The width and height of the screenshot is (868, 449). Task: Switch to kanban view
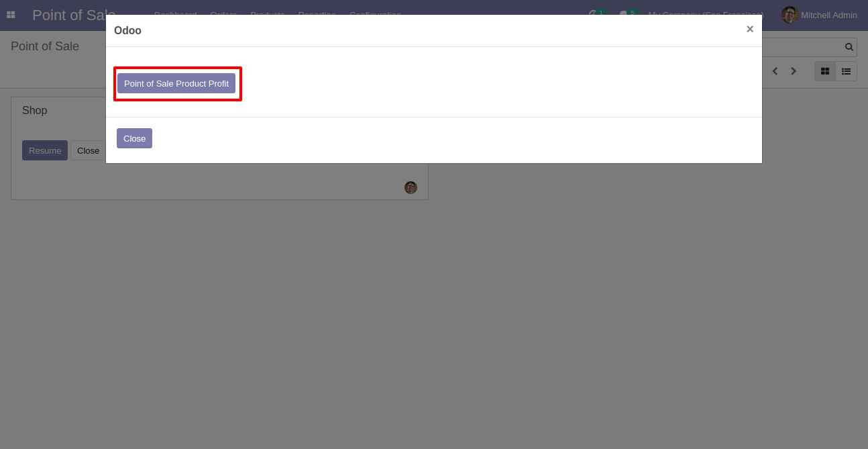pos(825,71)
